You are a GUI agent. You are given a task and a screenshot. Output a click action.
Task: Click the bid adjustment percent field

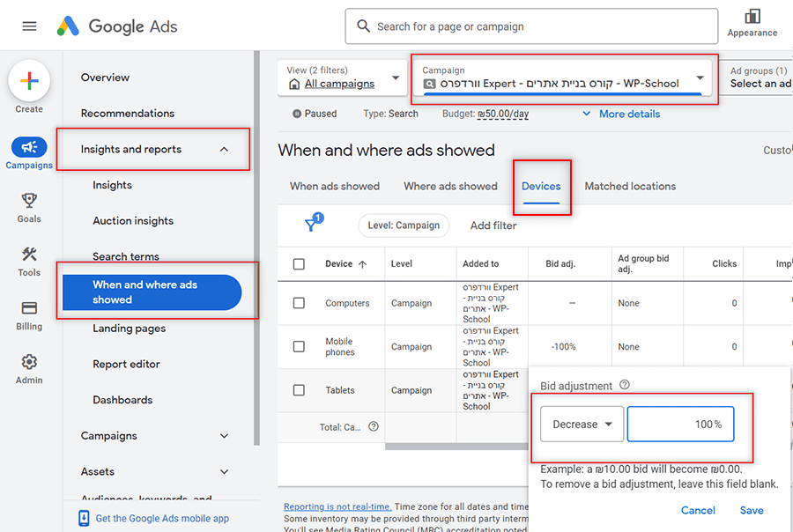pos(680,425)
